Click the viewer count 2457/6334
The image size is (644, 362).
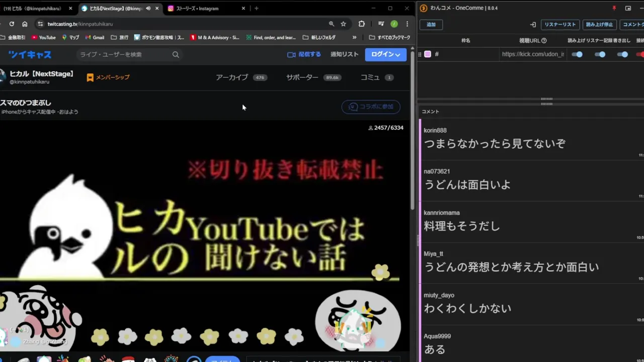pos(386,128)
